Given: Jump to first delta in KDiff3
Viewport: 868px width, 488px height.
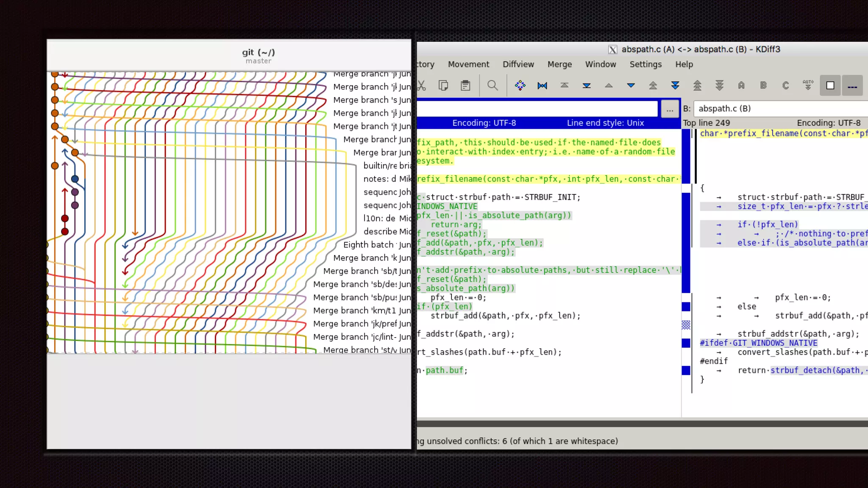Looking at the screenshot, I should 542,86.
